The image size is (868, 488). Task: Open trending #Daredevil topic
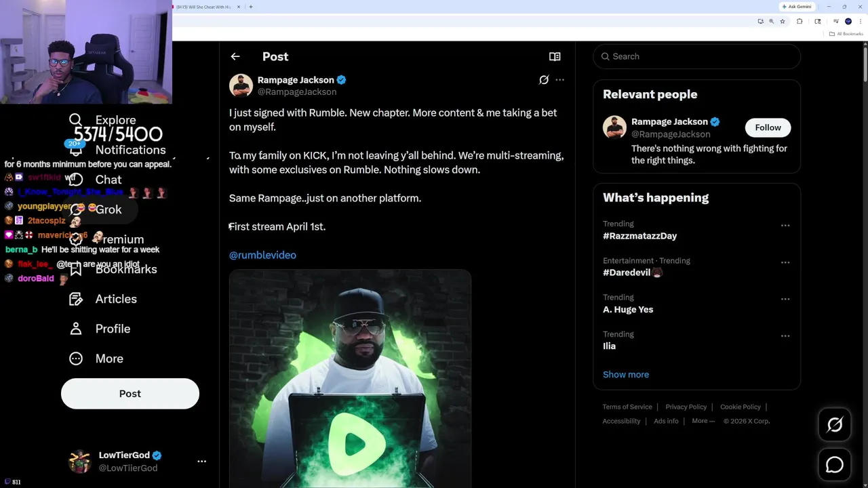pos(632,272)
